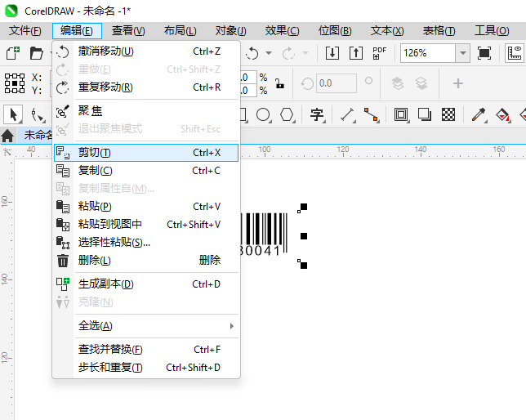
Task: Click the Open folder icon
Action: click(x=36, y=53)
